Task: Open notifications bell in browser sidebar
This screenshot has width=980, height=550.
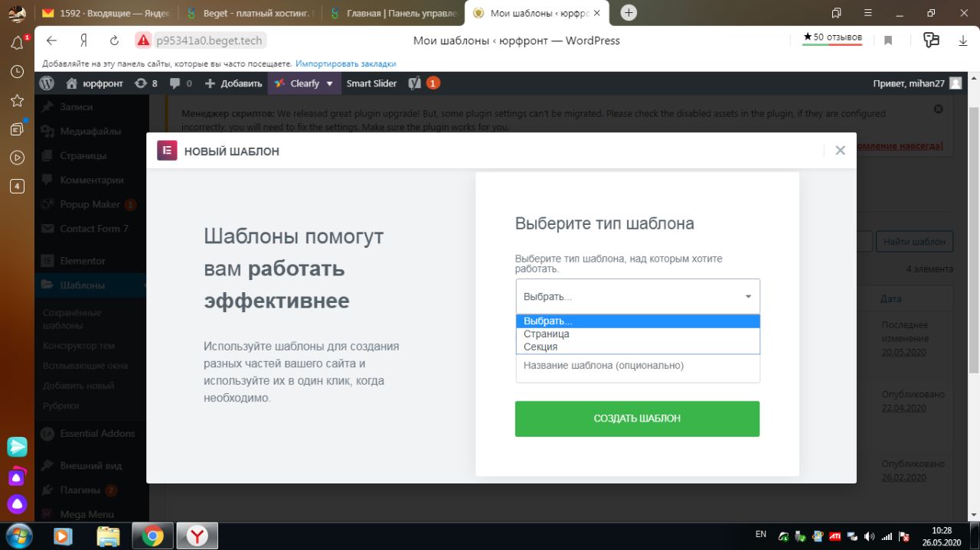Action: (x=17, y=43)
